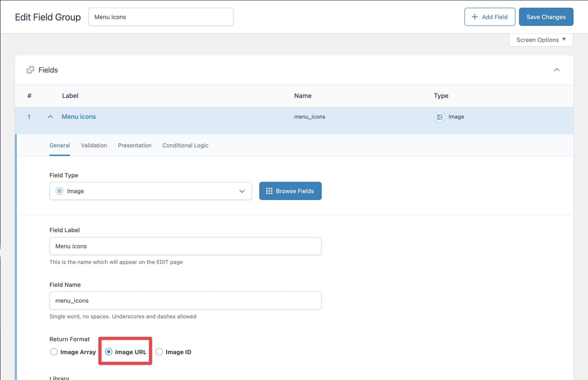Click the grid icon on Browse Fields
Viewport: 588px width, 380px height.
269,191
